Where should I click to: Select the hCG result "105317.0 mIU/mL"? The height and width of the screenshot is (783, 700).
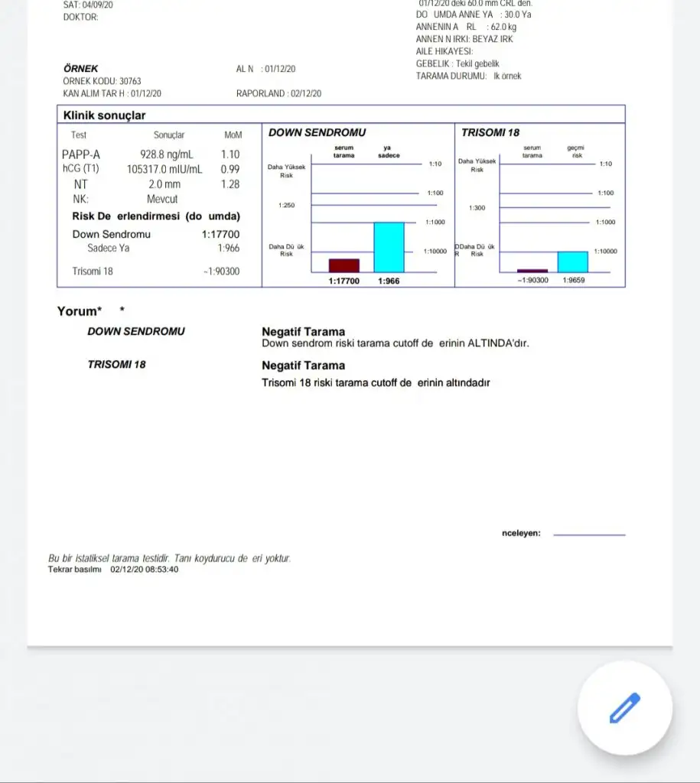click(x=164, y=169)
